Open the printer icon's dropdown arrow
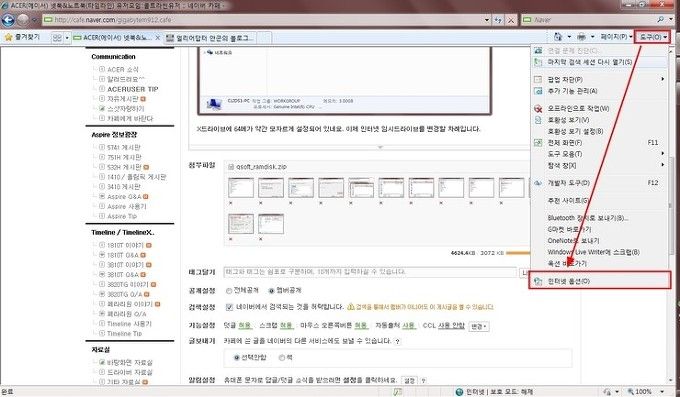 [x=592, y=37]
